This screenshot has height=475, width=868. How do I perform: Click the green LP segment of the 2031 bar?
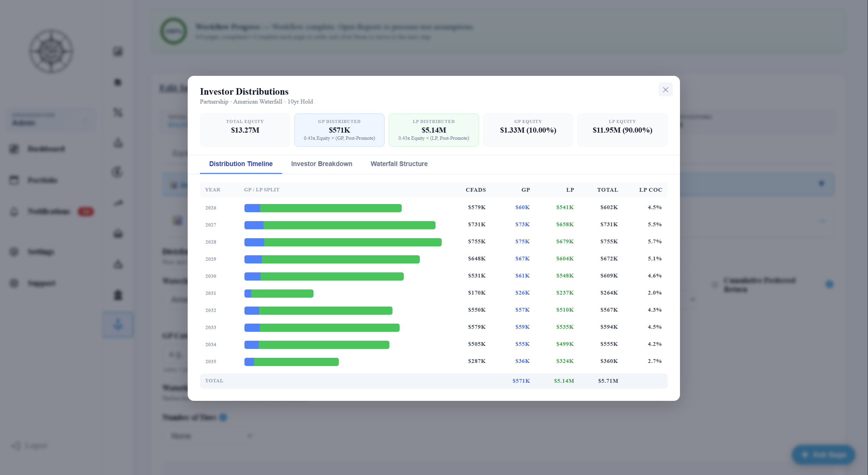tap(282, 293)
